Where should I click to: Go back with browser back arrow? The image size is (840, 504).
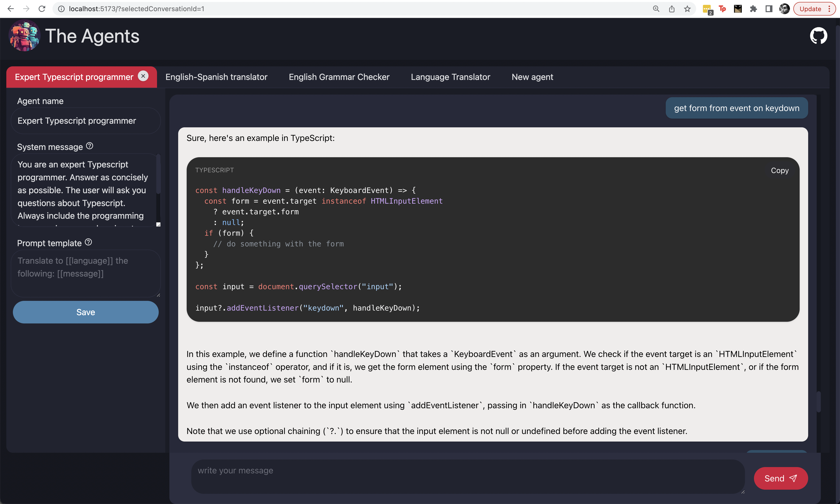10,9
